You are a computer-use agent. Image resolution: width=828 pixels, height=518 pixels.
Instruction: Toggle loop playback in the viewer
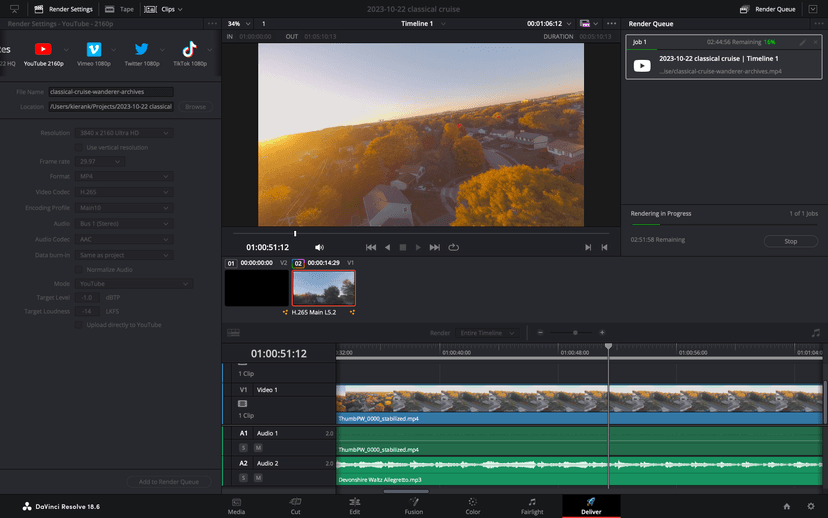(x=453, y=247)
